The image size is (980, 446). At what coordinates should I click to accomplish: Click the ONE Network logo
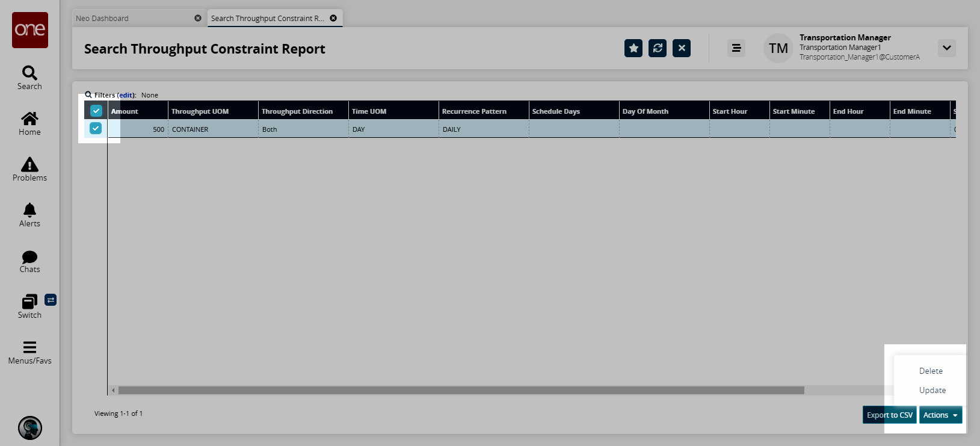click(x=30, y=30)
